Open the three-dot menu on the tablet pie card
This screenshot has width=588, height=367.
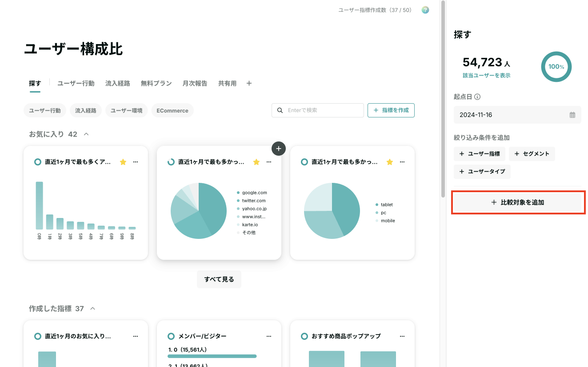402,162
